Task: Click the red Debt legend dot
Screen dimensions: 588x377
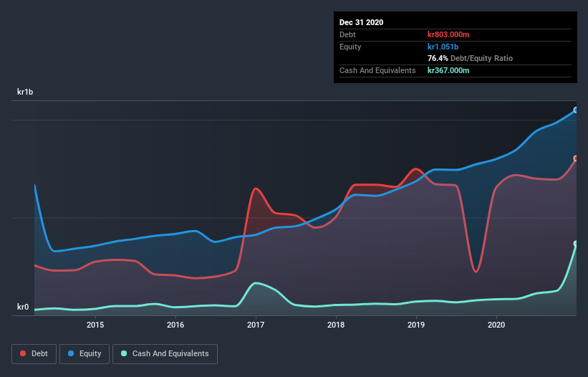Action: click(23, 353)
